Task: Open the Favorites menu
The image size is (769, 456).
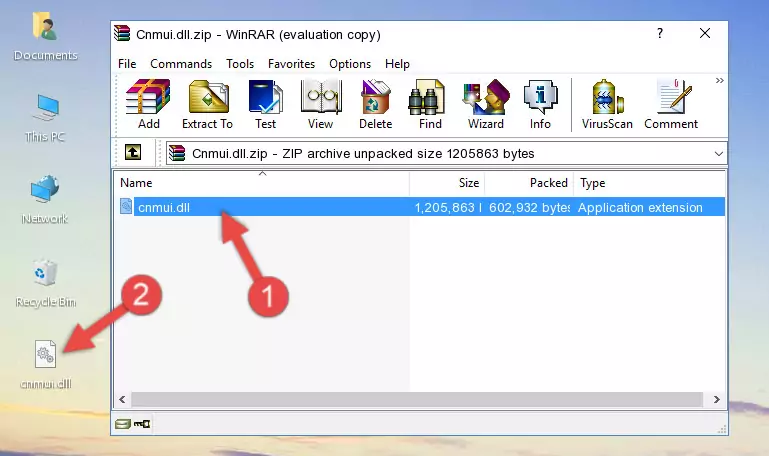Action: tap(291, 64)
